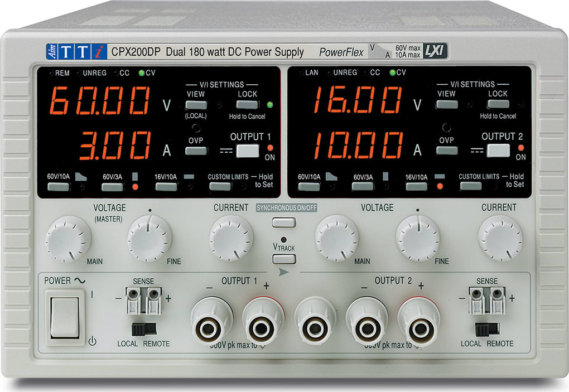The image size is (569, 392).
Task: Tap the 60.00 V display reading
Action: (100, 100)
